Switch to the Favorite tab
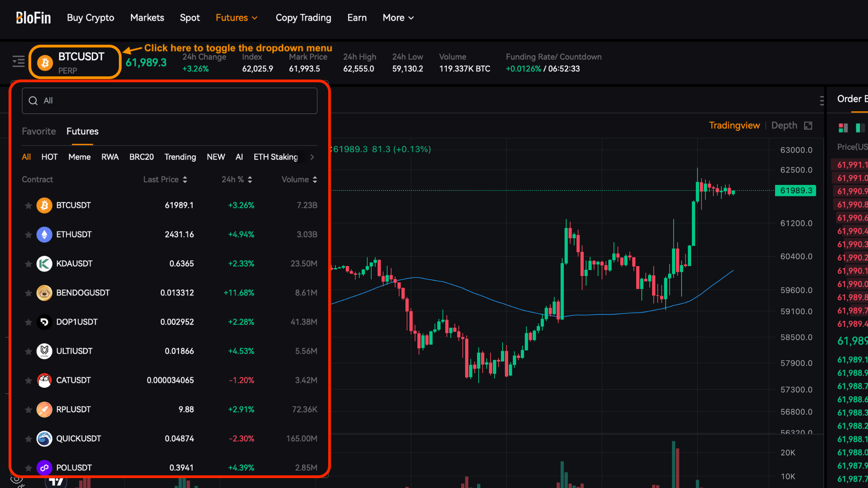868x488 pixels. (39, 131)
